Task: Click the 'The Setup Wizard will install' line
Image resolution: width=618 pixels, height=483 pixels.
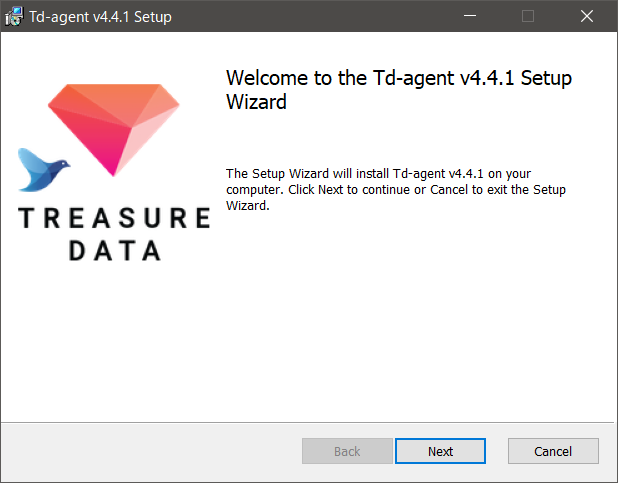Action: click(378, 173)
